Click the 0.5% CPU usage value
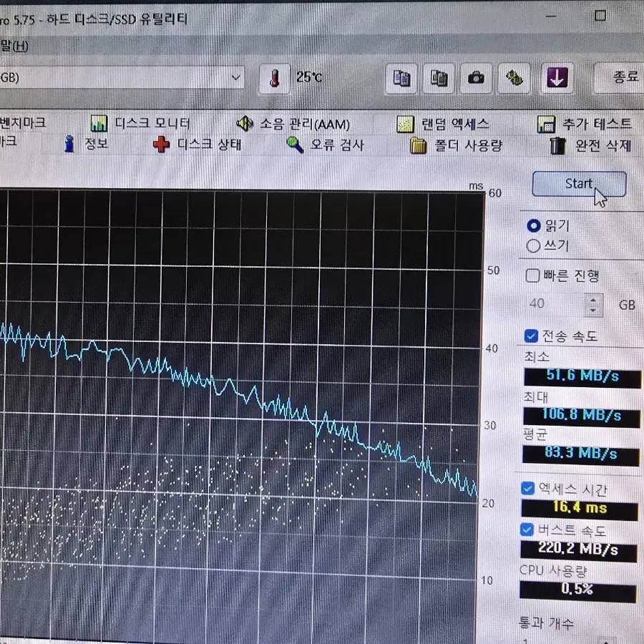The image size is (644, 644). click(x=577, y=590)
